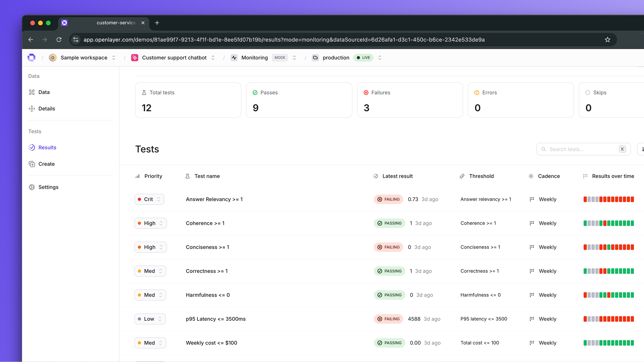Click Harmfulness results over time bars
The height and width of the screenshot is (362, 644).
click(609, 295)
